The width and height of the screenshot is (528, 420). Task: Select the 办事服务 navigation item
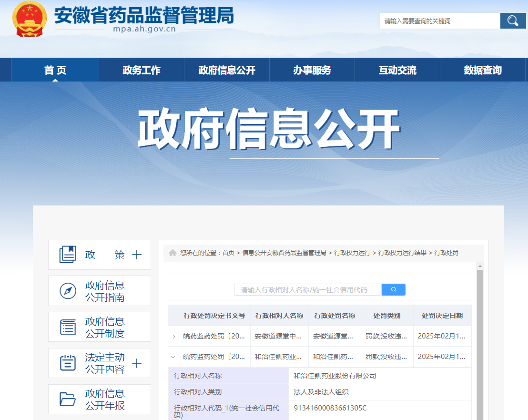click(x=312, y=70)
